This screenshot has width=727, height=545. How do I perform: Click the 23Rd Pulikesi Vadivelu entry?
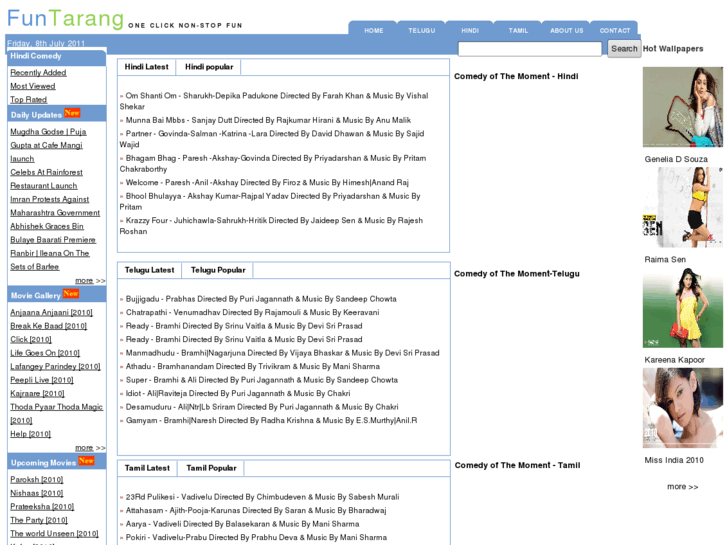pyautogui.click(x=262, y=497)
